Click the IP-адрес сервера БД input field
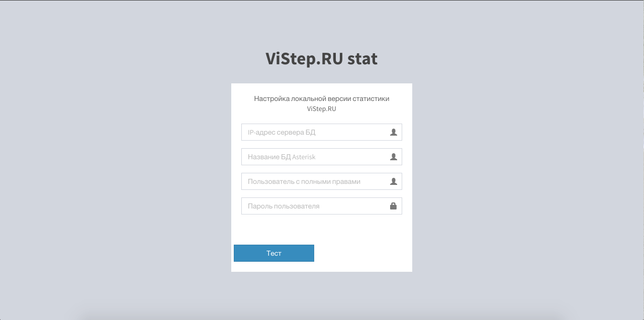 [x=322, y=132]
